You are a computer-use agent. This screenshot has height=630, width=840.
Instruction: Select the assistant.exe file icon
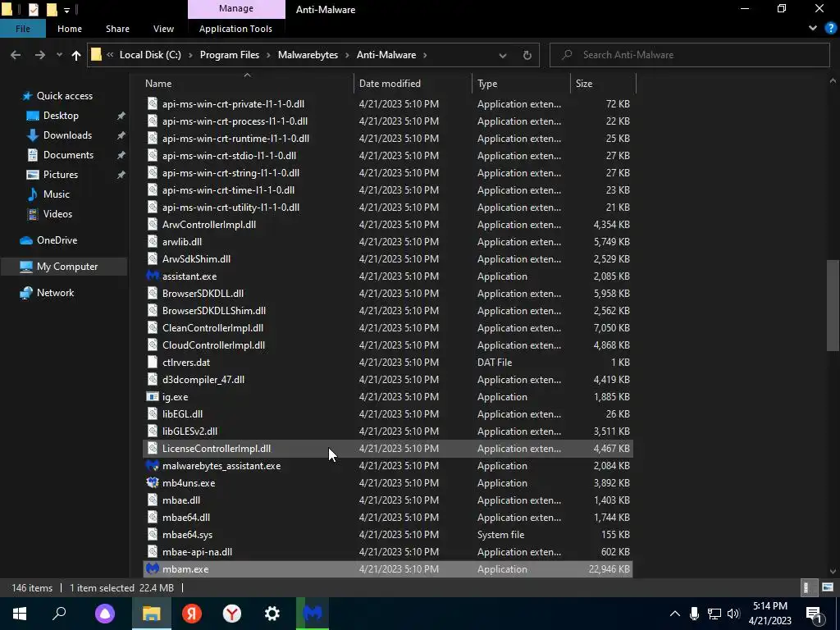pyautogui.click(x=153, y=276)
